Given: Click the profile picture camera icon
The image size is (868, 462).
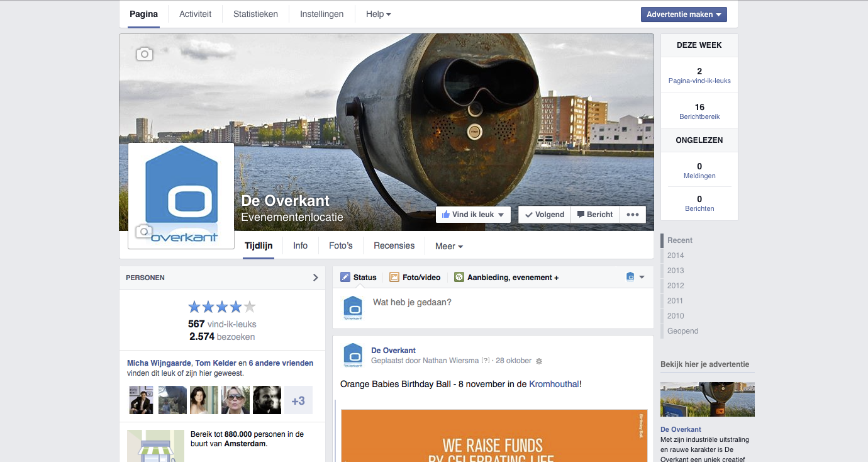Looking at the screenshot, I should click(x=144, y=232).
